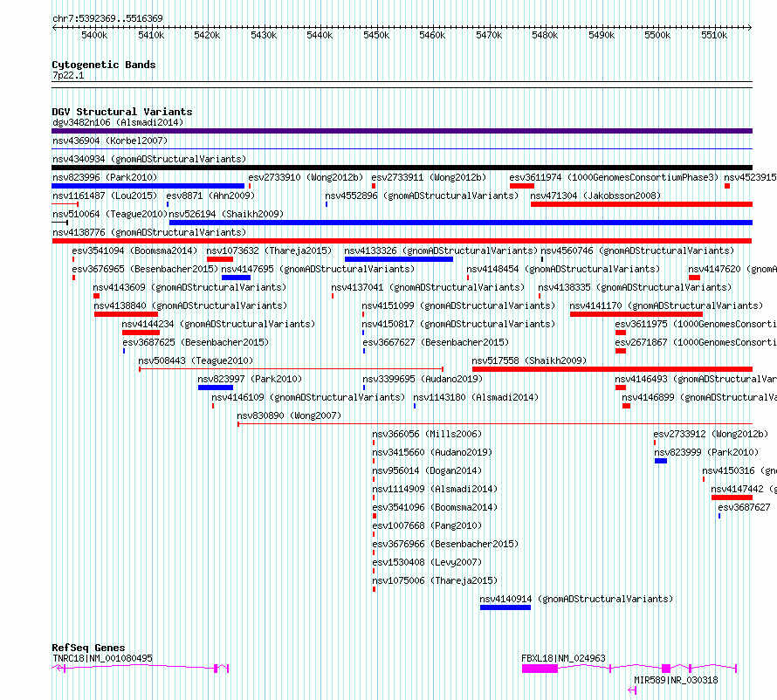The width and height of the screenshot is (777, 700).
Task: Click nsv1073632 (Thareja2015) variant label
Action: point(269,250)
